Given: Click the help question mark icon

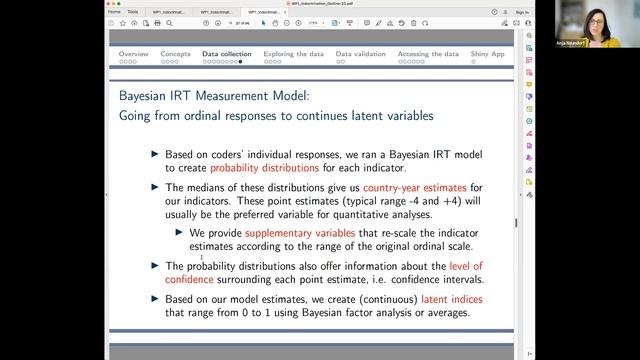Looking at the screenshot, I should (494, 12).
